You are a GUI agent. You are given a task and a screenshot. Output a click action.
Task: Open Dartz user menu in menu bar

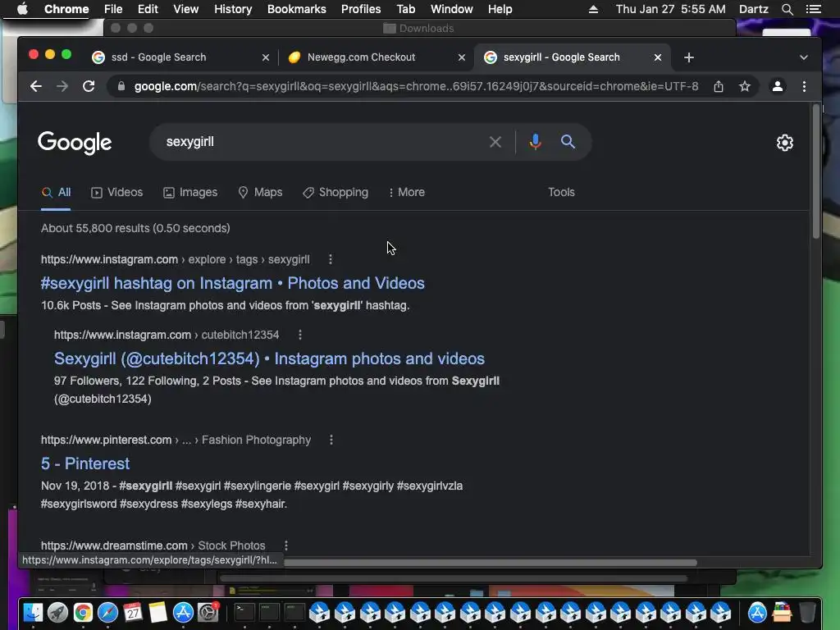coord(754,9)
